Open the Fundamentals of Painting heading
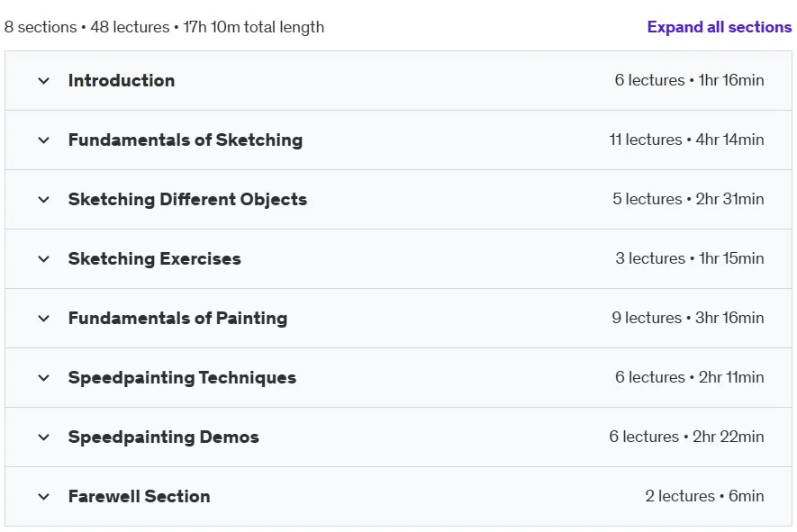The width and height of the screenshot is (797, 532). tap(178, 318)
